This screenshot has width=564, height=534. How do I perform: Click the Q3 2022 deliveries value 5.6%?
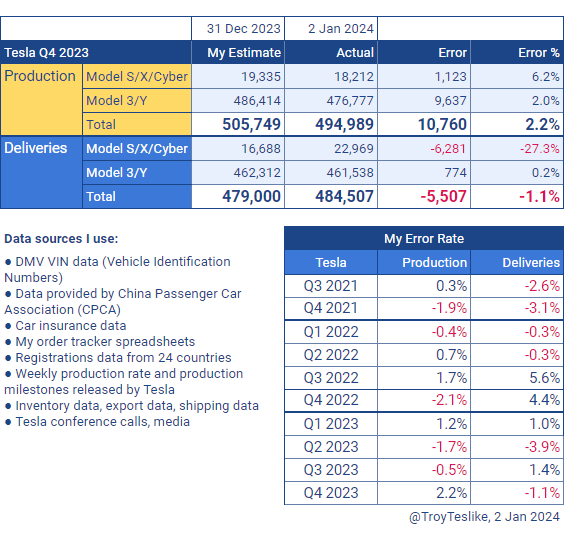(x=517, y=378)
